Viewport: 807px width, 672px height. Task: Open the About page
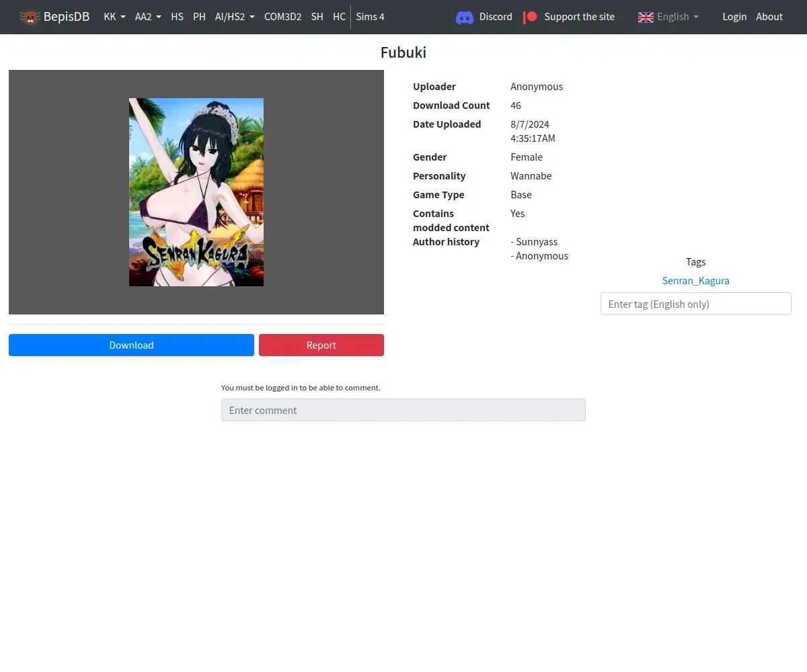[769, 17]
